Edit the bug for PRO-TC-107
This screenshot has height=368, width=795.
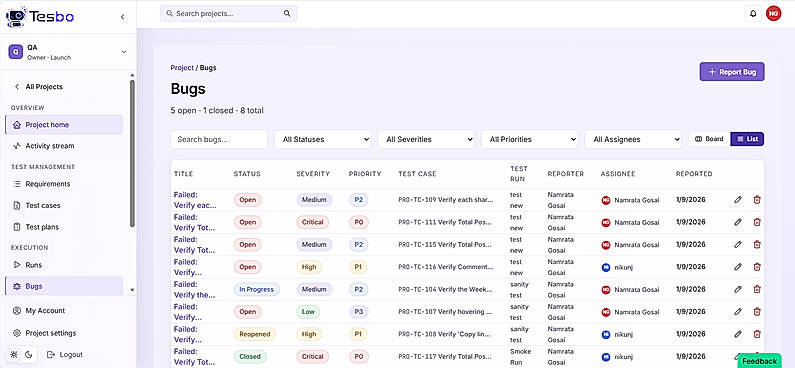pos(738,312)
